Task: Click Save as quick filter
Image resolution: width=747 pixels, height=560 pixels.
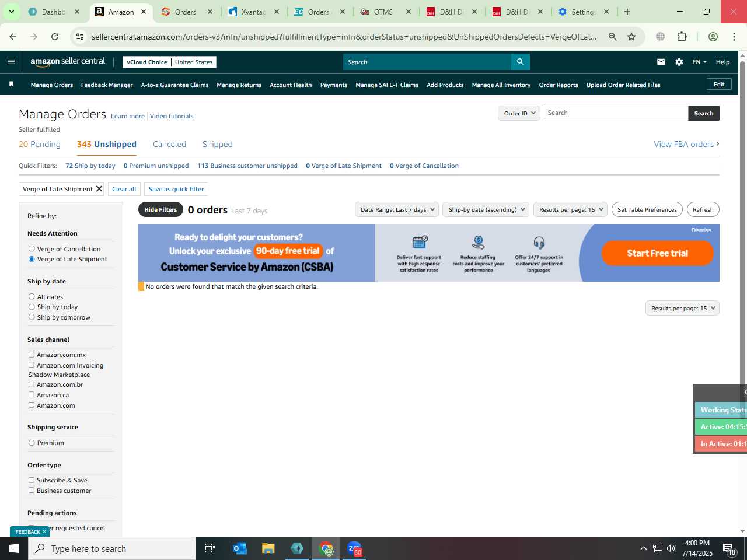Action: click(176, 189)
